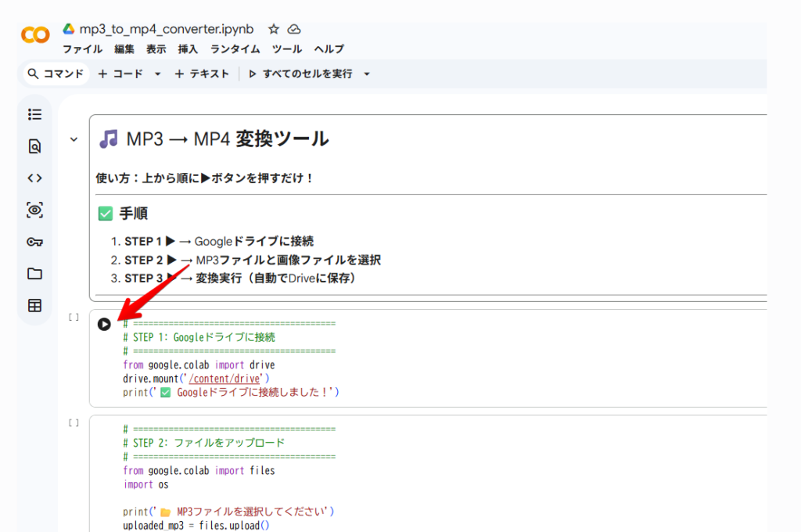Open the files folder sidebar icon
This screenshot has width=801, height=532.
(x=34, y=274)
